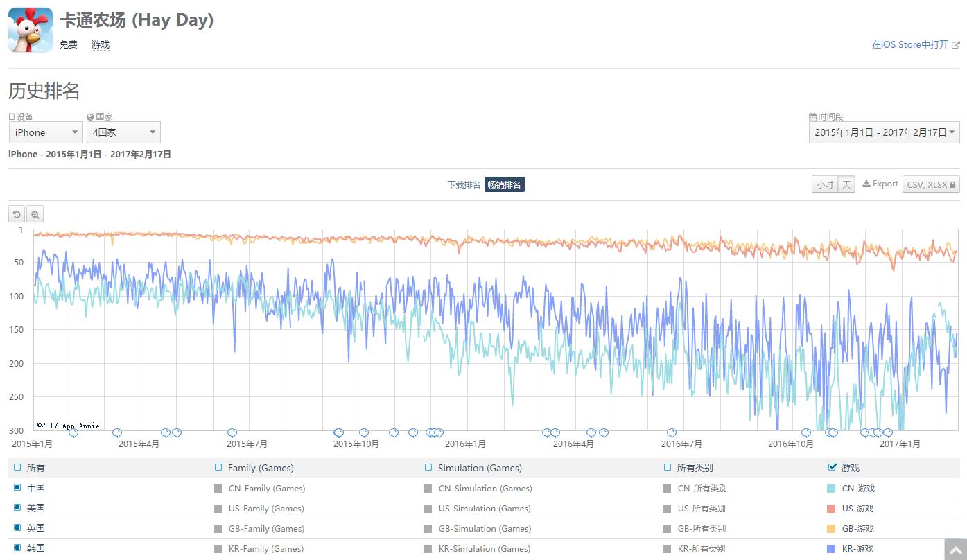Open the date range dropdown
Screen dimensions: 967x560
point(884,132)
